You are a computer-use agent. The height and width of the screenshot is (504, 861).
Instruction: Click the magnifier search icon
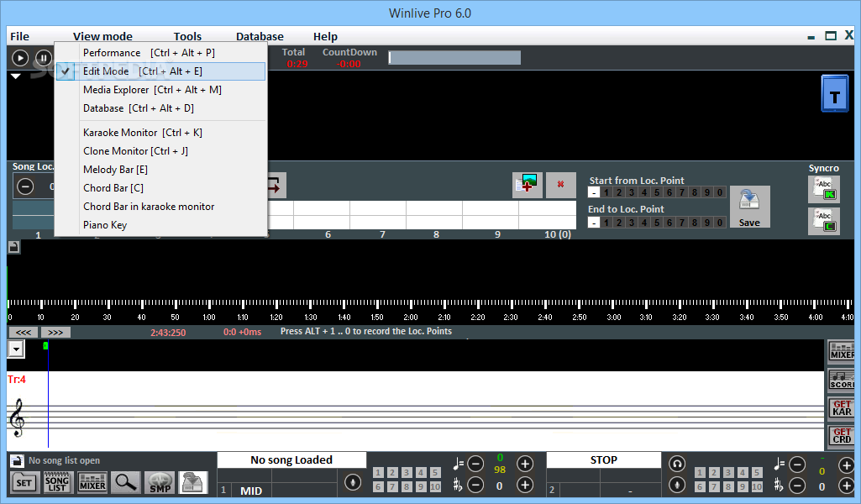coord(125,483)
